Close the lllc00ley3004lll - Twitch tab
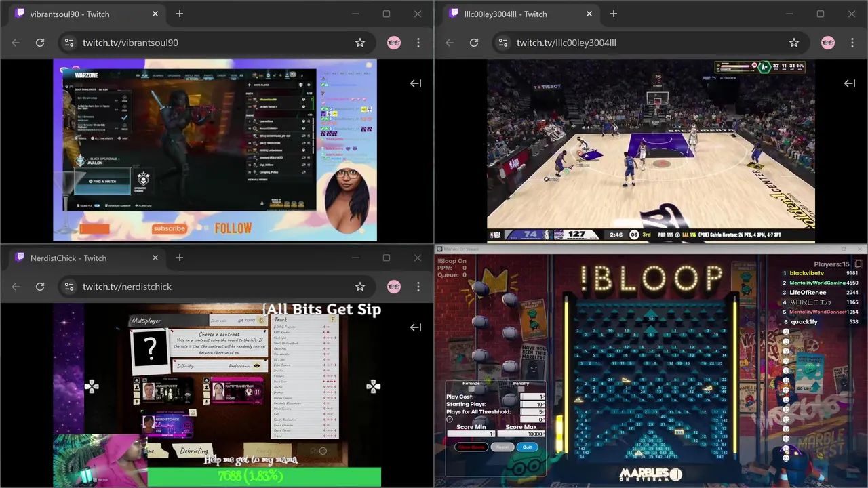 [589, 14]
